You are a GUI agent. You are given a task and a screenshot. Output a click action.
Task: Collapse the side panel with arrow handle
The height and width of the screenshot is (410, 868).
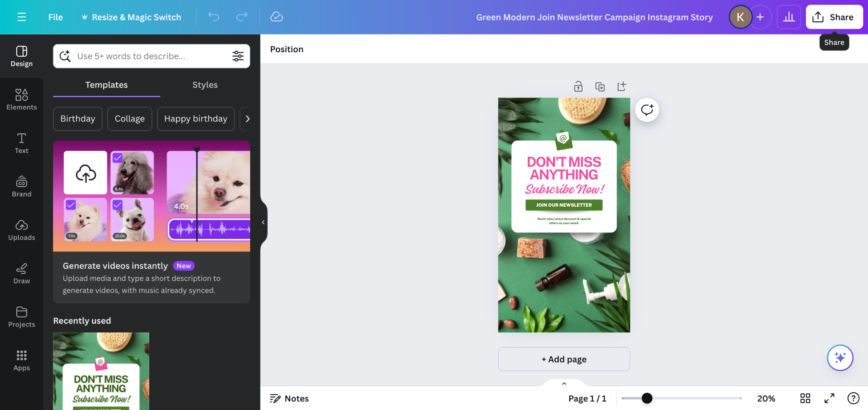point(263,222)
